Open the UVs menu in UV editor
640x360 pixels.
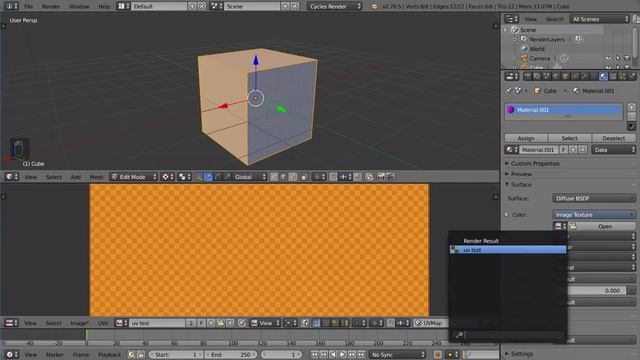pyautogui.click(x=103, y=323)
